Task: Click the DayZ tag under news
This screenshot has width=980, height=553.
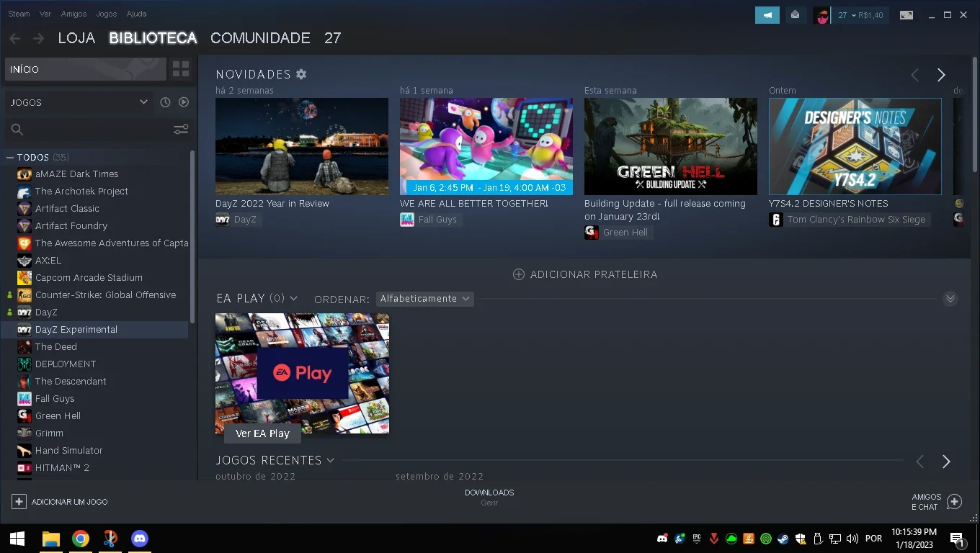Action: click(237, 220)
